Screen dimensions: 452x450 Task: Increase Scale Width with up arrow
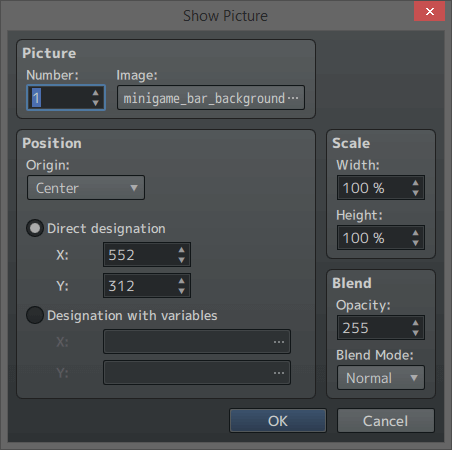[415, 183]
